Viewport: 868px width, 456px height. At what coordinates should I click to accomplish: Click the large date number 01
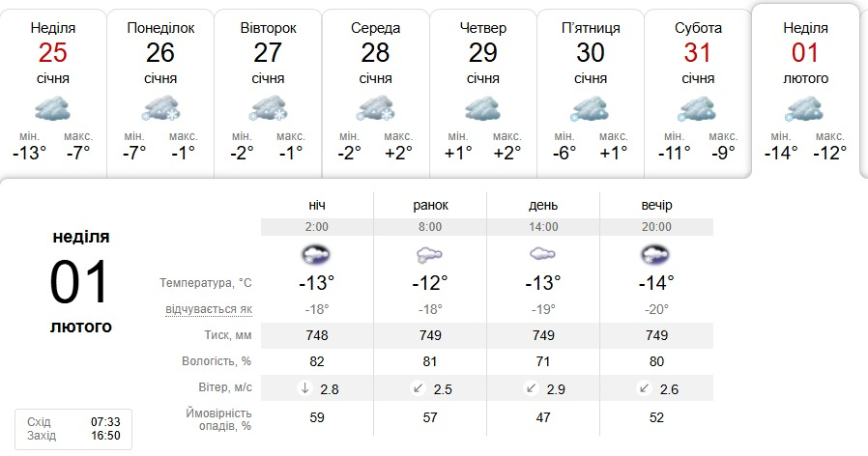pyautogui.click(x=81, y=282)
